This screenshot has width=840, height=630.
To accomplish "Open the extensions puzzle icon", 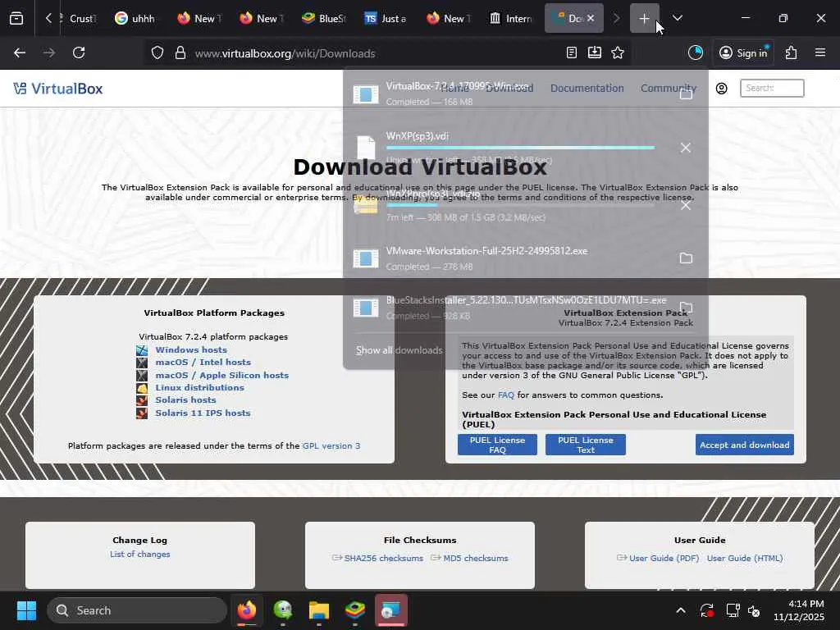I will [x=792, y=53].
